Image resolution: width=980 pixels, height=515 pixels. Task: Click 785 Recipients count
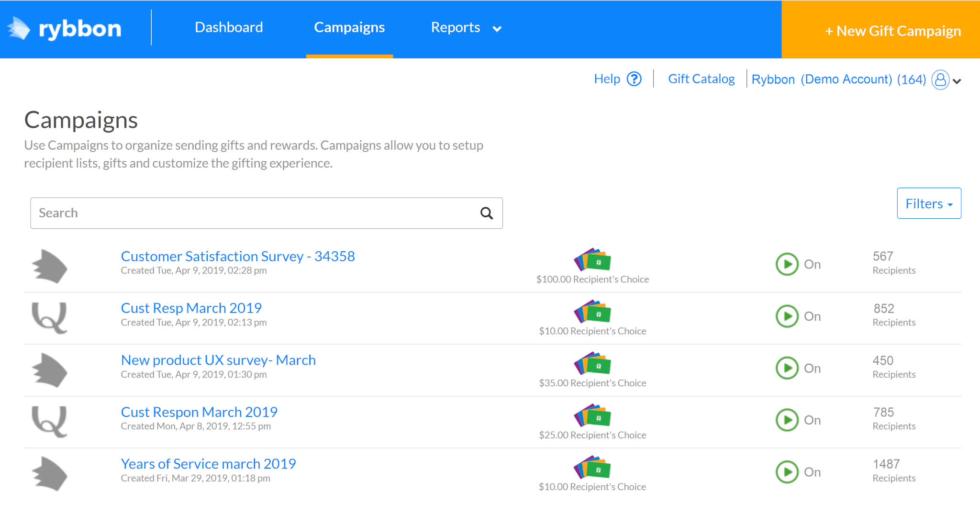point(894,419)
